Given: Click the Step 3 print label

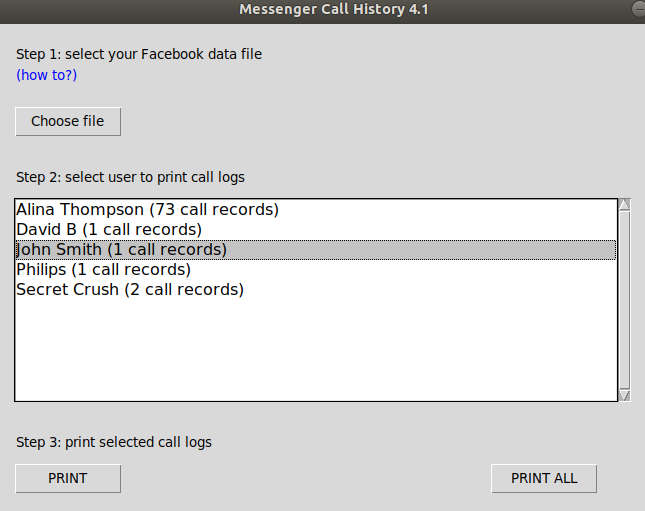Looking at the screenshot, I should (114, 442).
